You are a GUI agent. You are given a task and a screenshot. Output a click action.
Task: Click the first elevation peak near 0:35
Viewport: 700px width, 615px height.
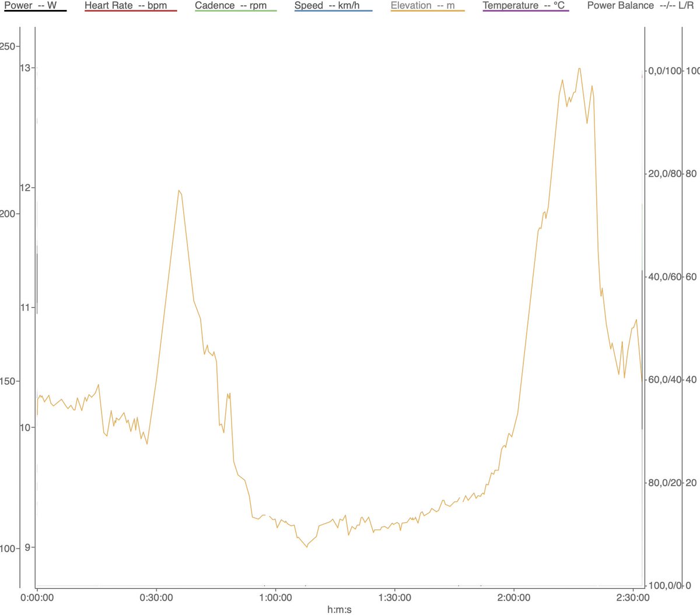[179, 191]
